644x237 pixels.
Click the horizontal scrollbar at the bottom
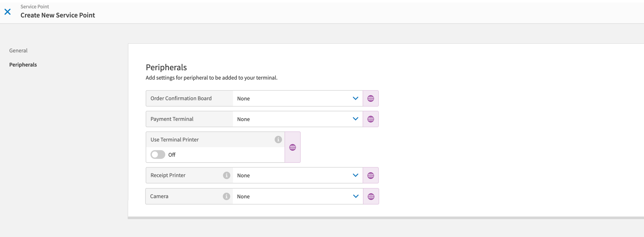point(377,217)
